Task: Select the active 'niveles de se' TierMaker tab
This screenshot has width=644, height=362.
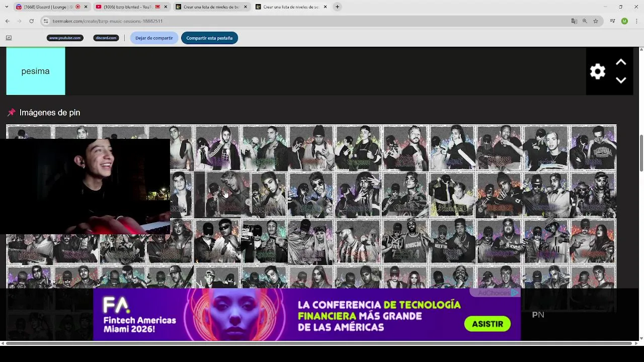Action: pyautogui.click(x=291, y=7)
